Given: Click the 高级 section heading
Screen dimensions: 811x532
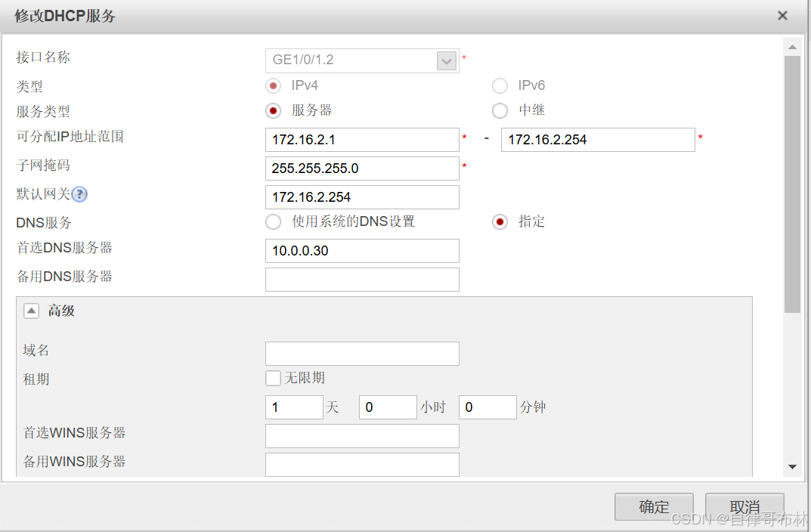Looking at the screenshot, I should pos(61,311).
